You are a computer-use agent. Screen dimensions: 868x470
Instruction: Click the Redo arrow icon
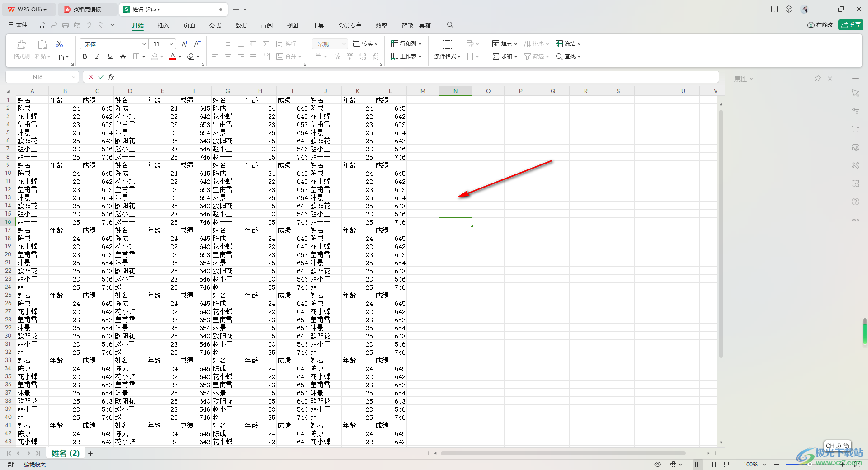click(101, 25)
